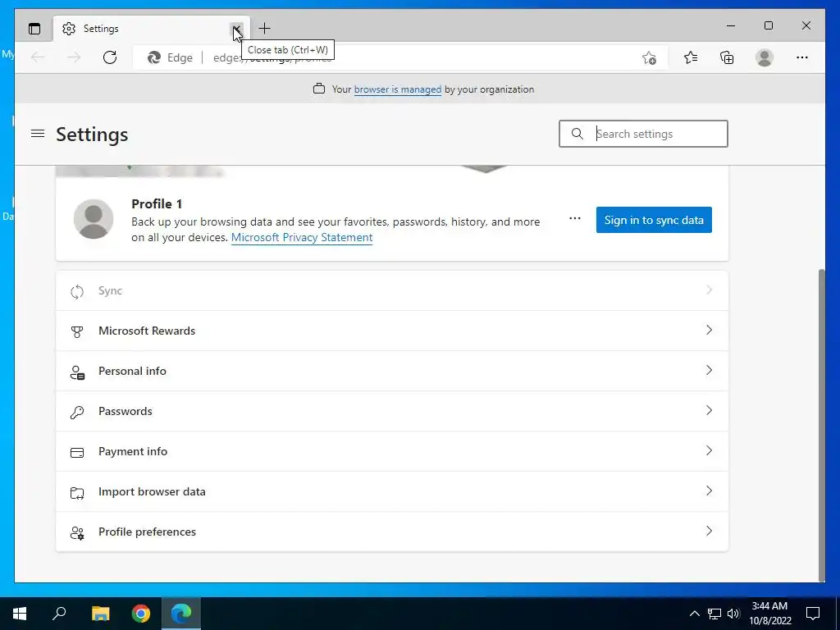Viewport: 840px width, 630px height.
Task: Expand the Sync row chevron
Action: click(709, 290)
